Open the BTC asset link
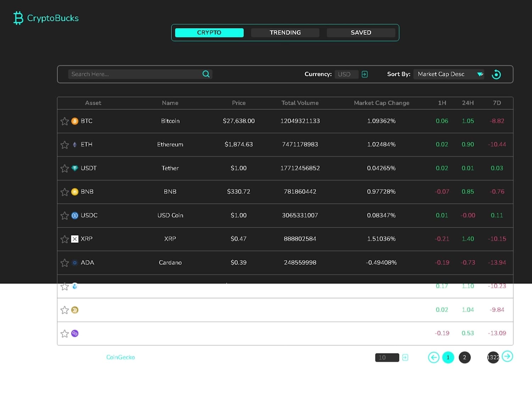Image resolution: width=532 pixels, height=399 pixels. [x=87, y=121]
